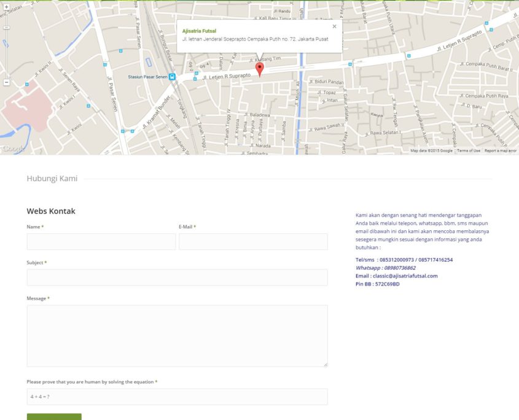Select the E-Mail input field

[x=253, y=241]
